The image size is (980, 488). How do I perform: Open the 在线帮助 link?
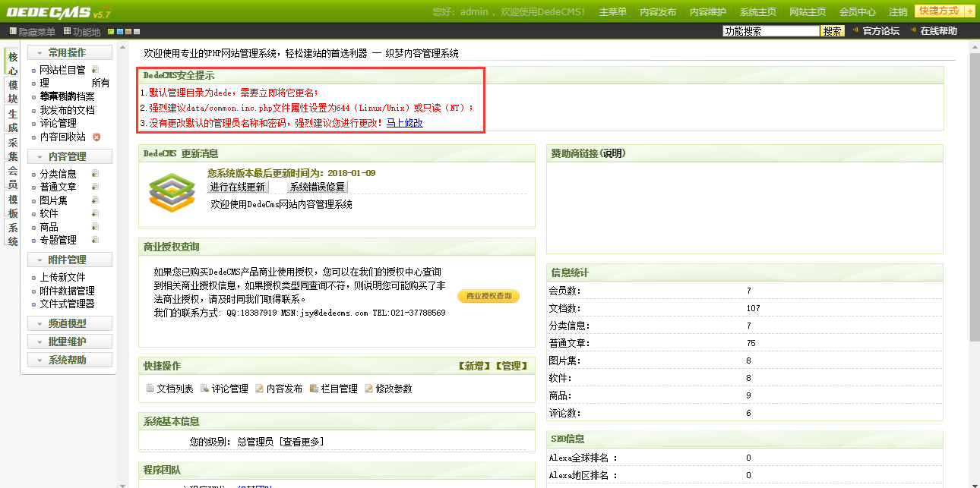[x=939, y=31]
